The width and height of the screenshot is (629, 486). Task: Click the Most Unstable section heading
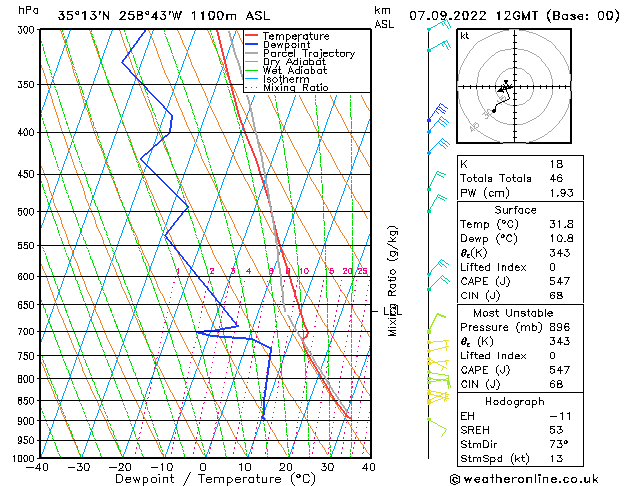tap(513, 313)
